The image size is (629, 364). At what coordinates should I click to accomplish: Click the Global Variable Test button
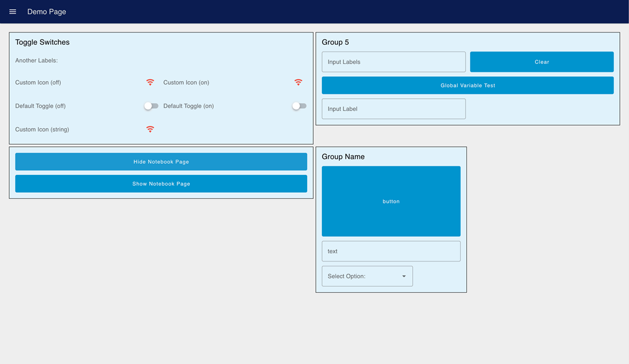point(467,85)
